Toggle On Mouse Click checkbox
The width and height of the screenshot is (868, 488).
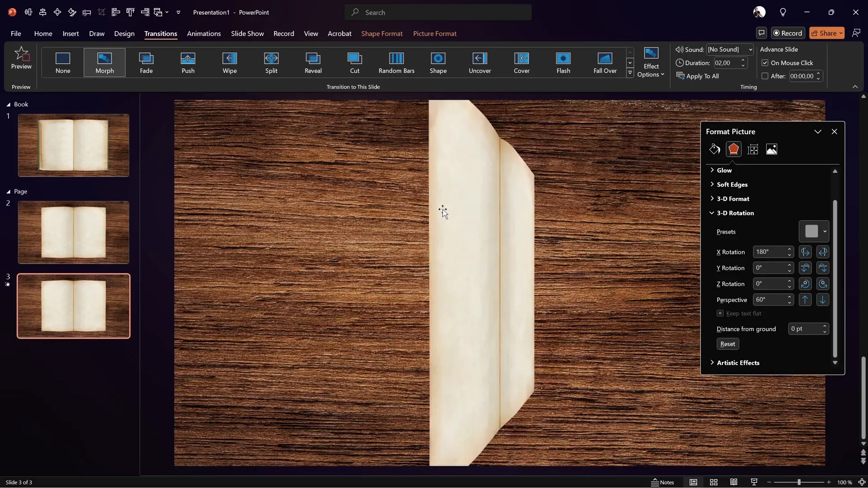click(x=765, y=63)
